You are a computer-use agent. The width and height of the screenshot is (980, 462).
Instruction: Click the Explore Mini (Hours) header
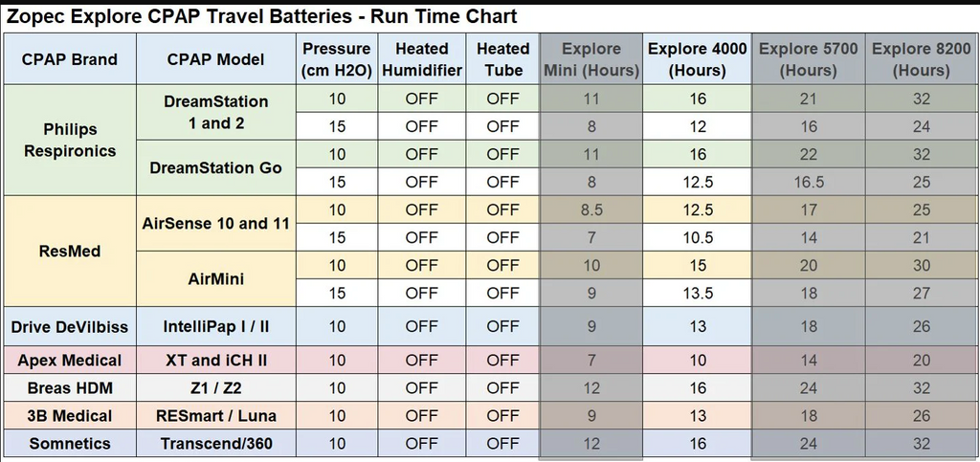coord(590,59)
